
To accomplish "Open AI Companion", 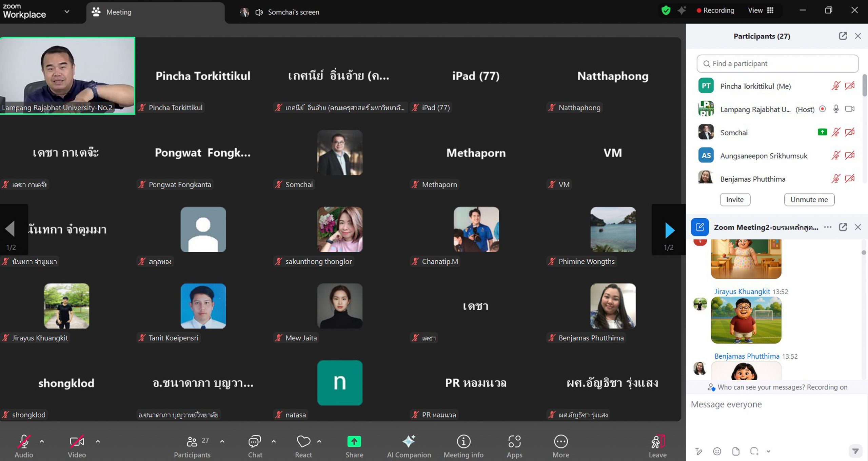I will coord(409,446).
